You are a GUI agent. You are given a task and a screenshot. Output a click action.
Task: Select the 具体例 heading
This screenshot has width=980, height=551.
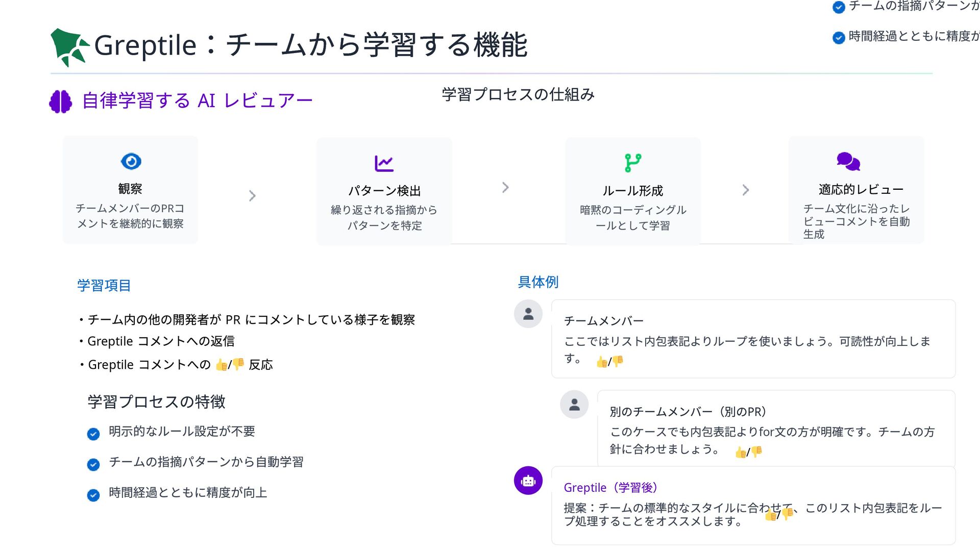click(538, 282)
